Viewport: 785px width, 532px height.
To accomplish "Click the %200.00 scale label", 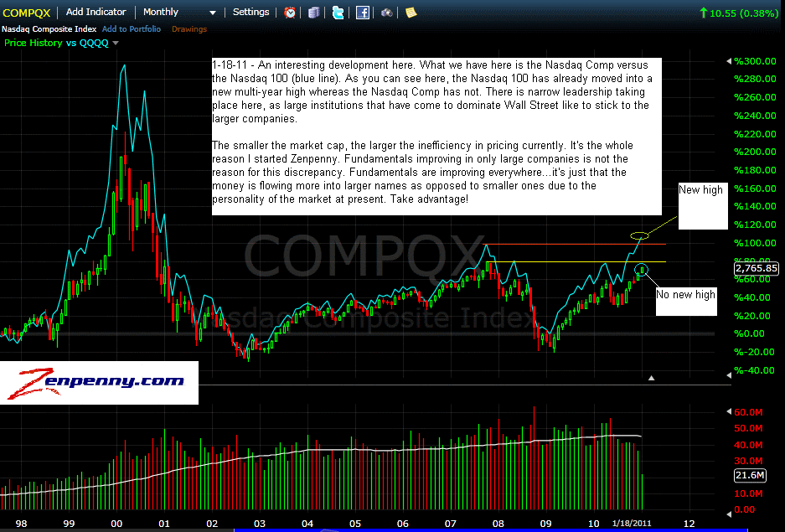I will pos(755,152).
